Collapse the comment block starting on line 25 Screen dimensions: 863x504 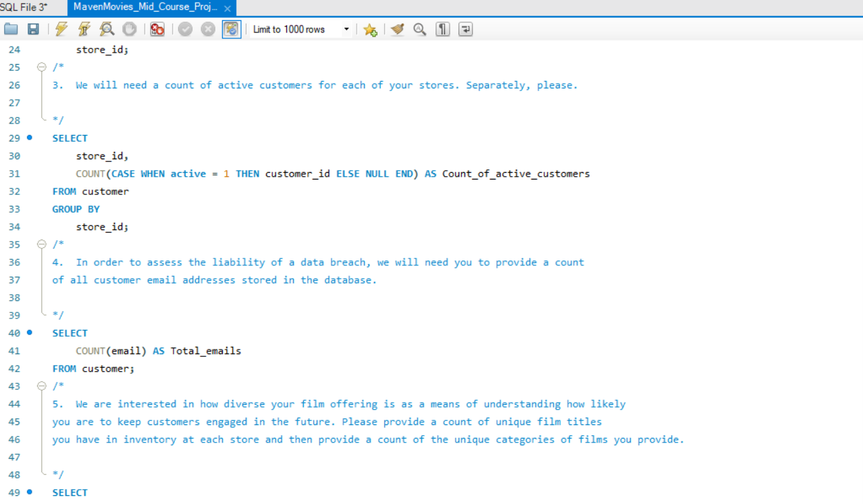[42, 67]
